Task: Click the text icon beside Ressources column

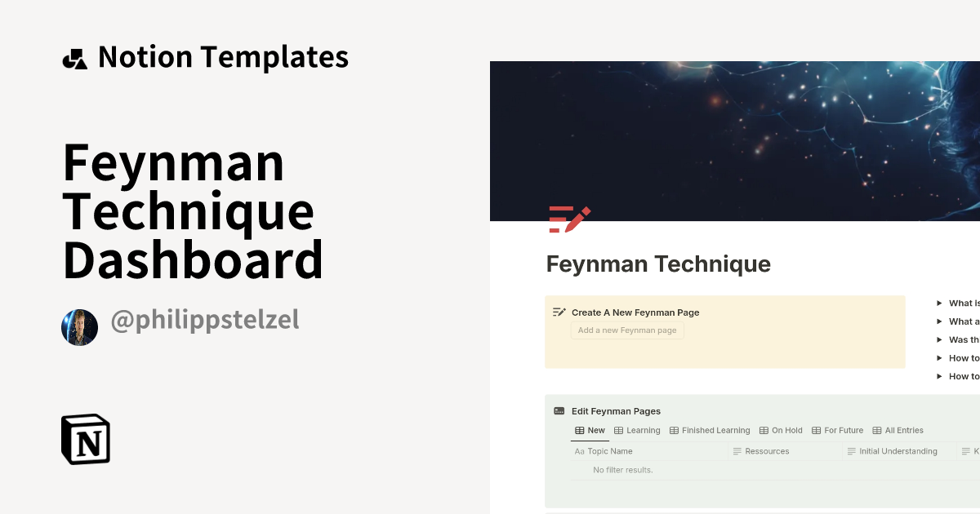Action: pyautogui.click(x=736, y=451)
